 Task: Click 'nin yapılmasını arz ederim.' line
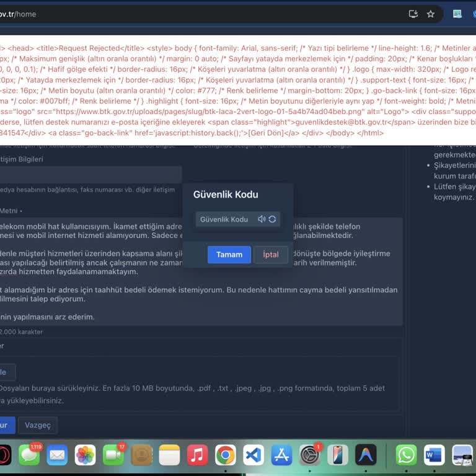(47, 317)
